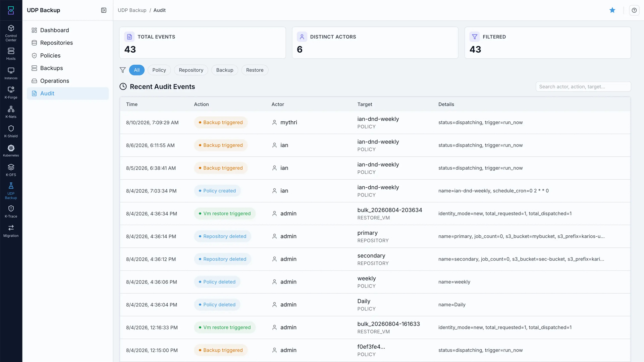Open K-DFS module icon

click(x=11, y=170)
